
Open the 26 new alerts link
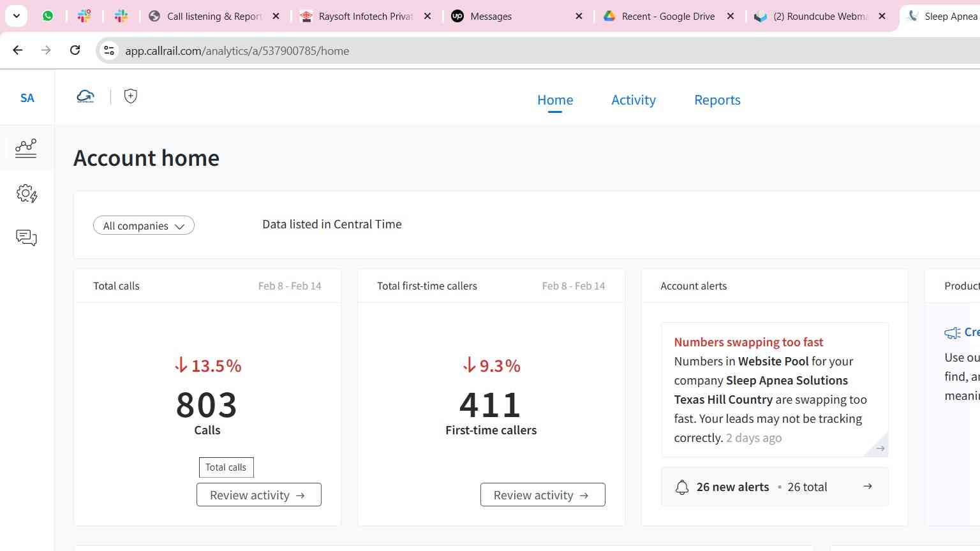[774, 487]
